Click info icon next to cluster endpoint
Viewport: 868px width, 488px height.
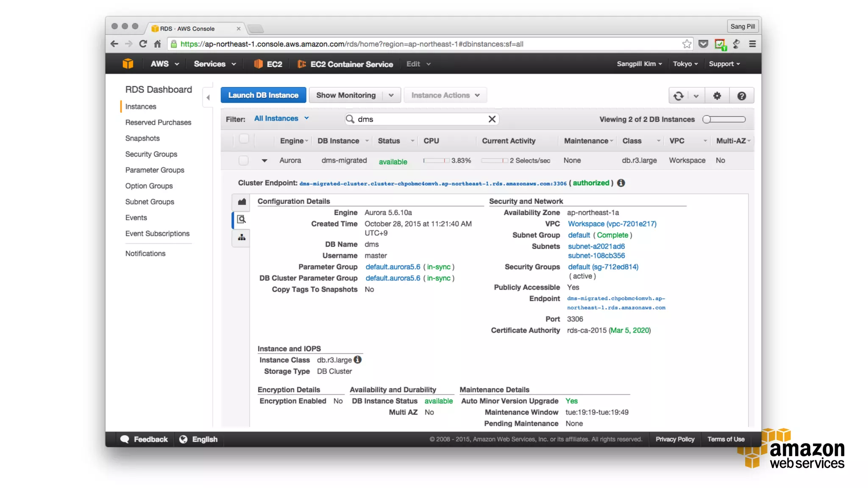[621, 183]
